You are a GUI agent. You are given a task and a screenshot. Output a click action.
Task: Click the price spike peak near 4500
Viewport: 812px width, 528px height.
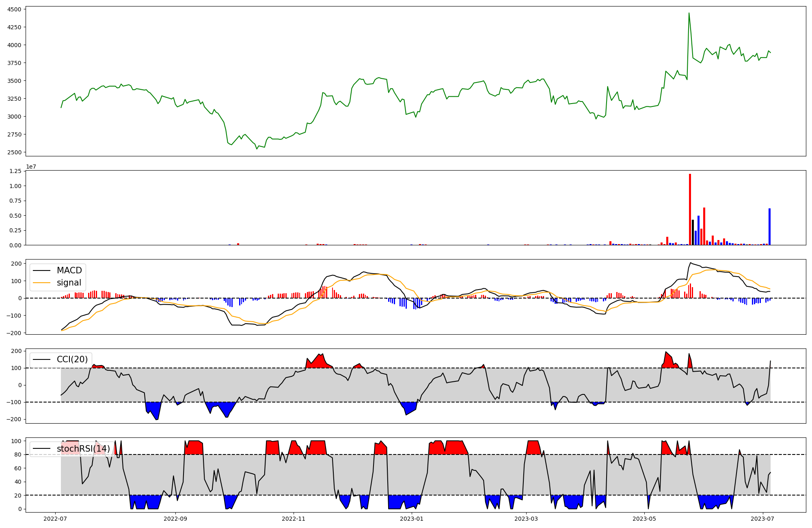[689, 13]
